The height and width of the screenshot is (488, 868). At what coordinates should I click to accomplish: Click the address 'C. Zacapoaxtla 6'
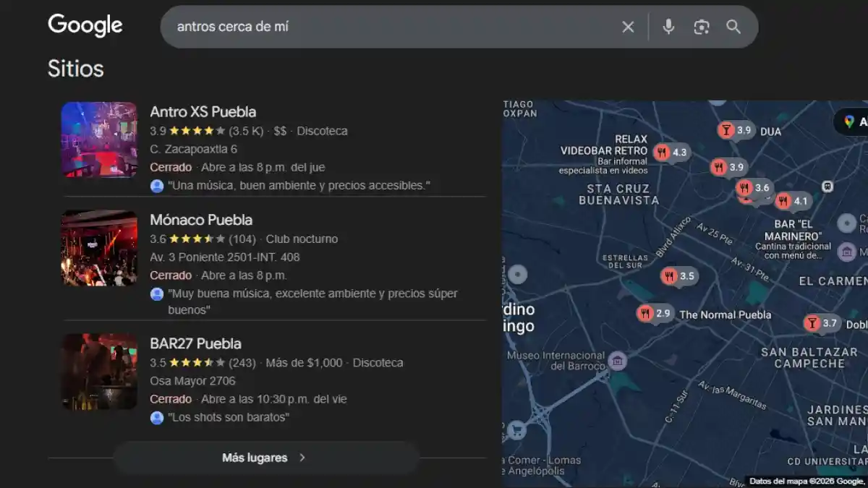[193, 149]
